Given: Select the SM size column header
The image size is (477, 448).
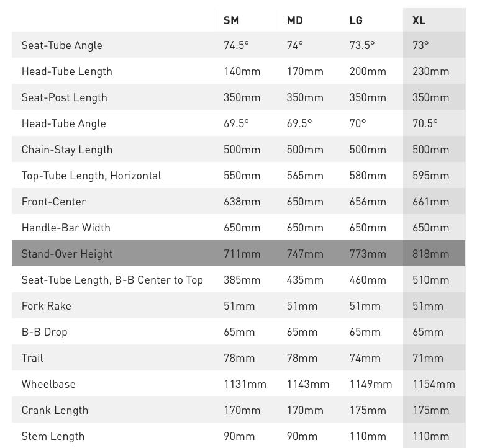Looking at the screenshot, I should coord(231,20).
